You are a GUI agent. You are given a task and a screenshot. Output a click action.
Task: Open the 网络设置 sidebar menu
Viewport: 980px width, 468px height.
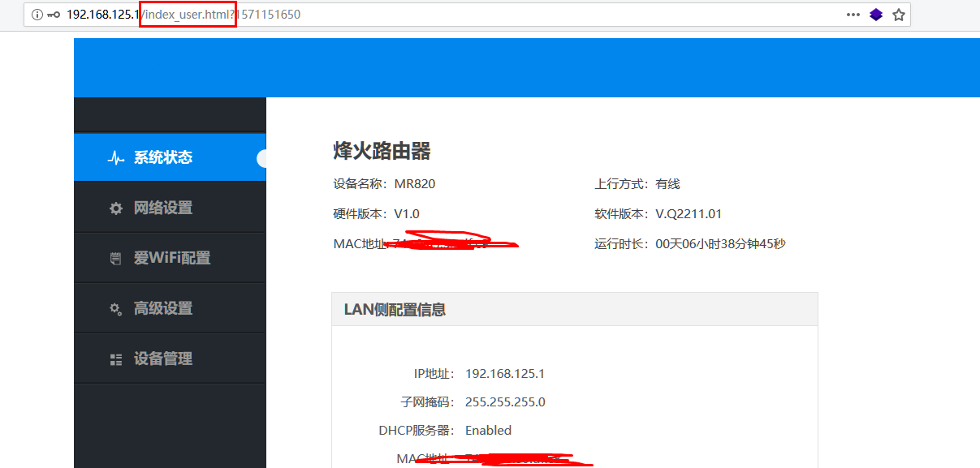point(163,208)
